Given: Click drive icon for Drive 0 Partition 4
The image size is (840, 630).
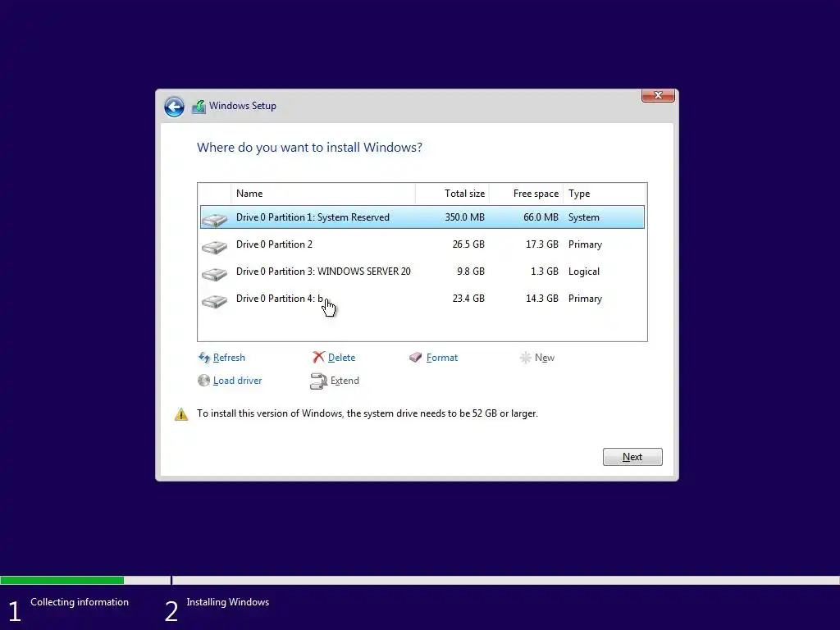Looking at the screenshot, I should pyautogui.click(x=215, y=301).
